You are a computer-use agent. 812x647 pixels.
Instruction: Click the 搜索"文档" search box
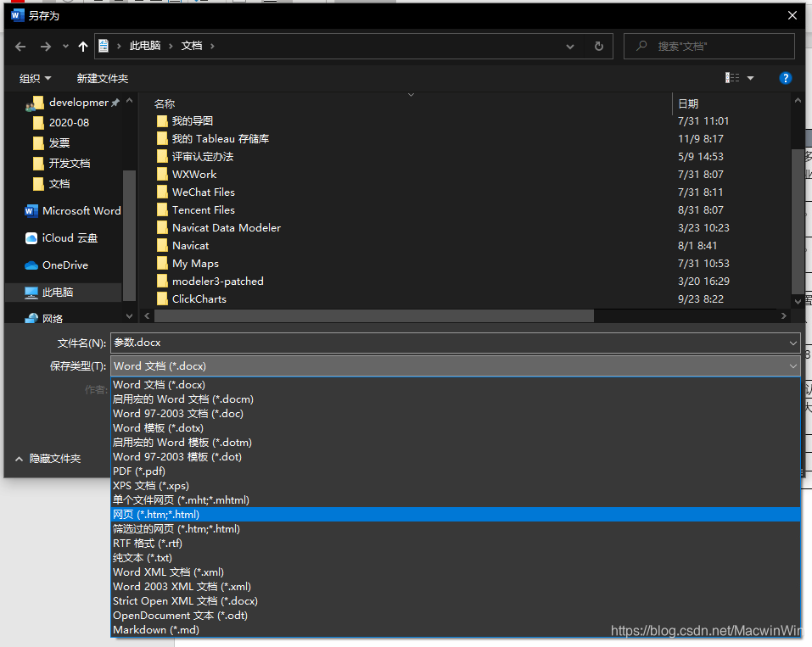tap(709, 47)
